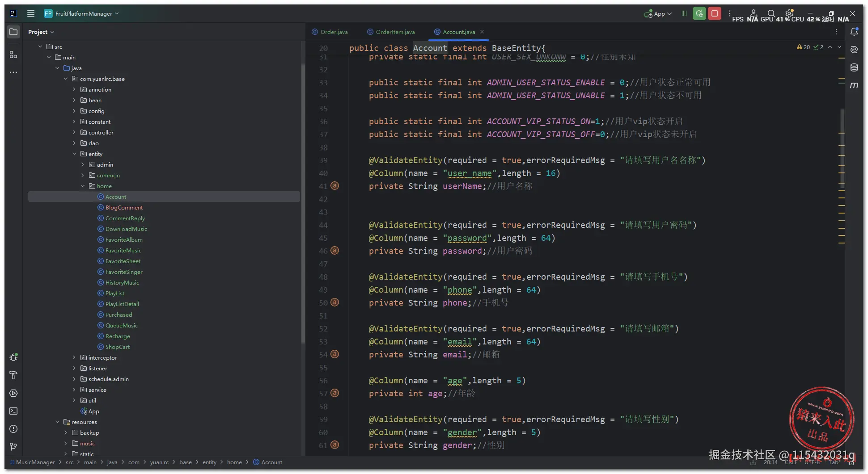Open the user account icon
The image size is (868, 474).
(x=754, y=13)
